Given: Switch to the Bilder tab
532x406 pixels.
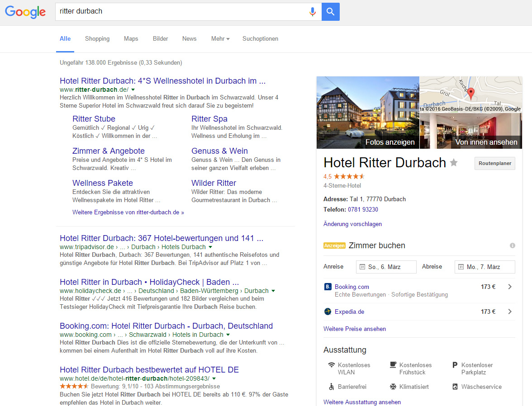Looking at the screenshot, I should (161, 39).
